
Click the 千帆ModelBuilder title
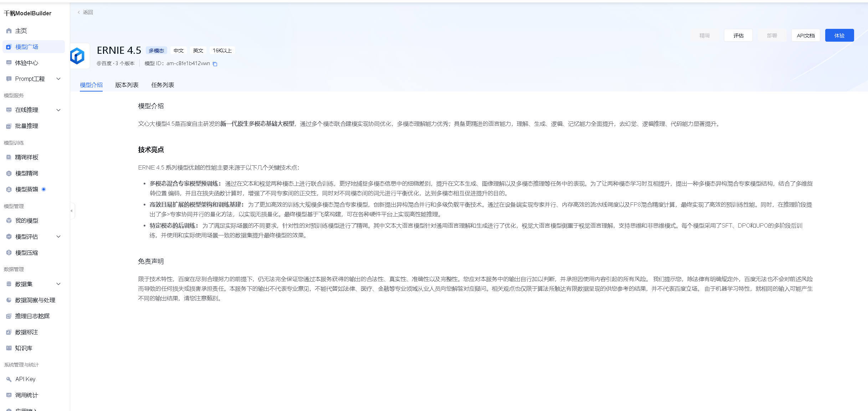[x=28, y=14]
